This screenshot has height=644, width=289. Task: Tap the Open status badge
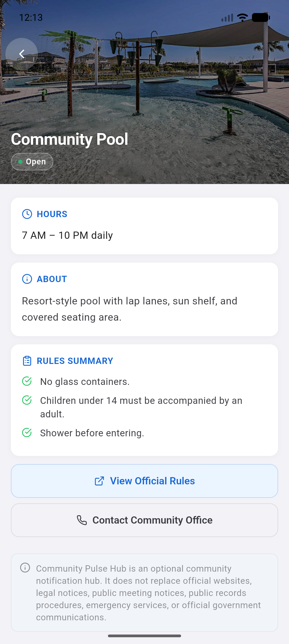32,162
